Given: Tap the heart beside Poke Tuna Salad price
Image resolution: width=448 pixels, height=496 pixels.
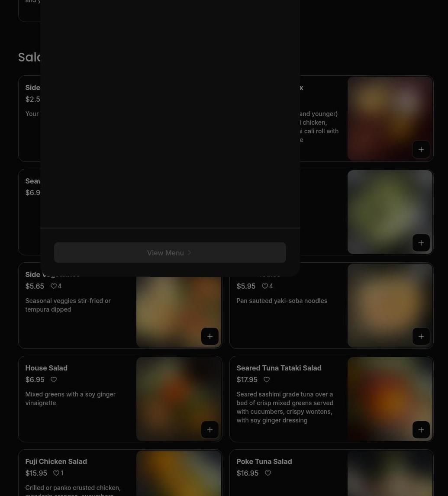Looking at the screenshot, I should (268, 473).
